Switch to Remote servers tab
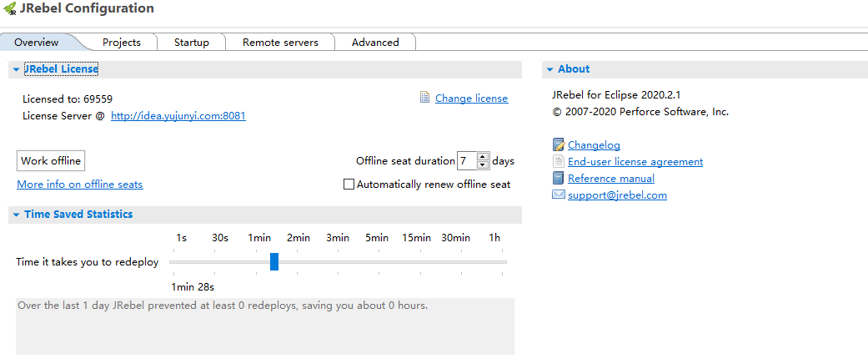Image resolution: width=868 pixels, height=364 pixels. coord(281,42)
